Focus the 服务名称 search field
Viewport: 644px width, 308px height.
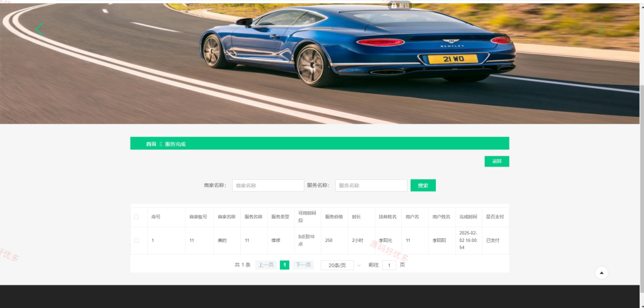point(371,185)
